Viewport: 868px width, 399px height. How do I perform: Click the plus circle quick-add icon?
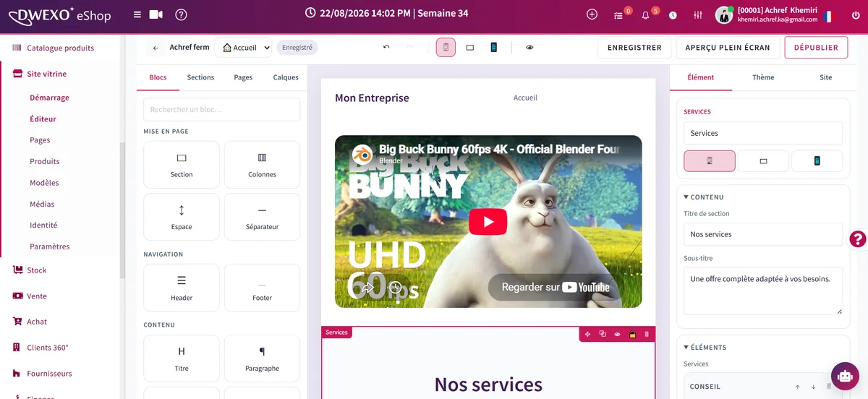592,14
